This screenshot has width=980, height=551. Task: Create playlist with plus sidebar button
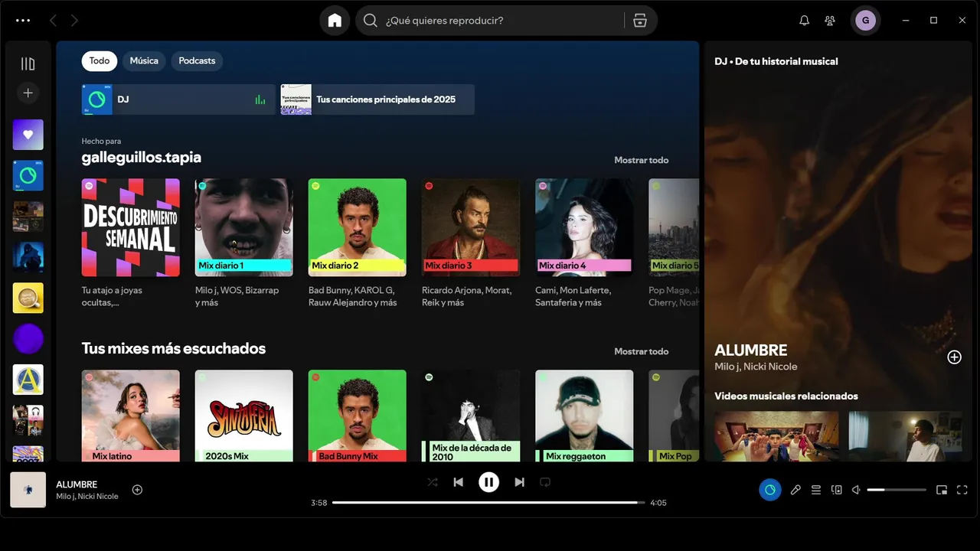pos(28,93)
